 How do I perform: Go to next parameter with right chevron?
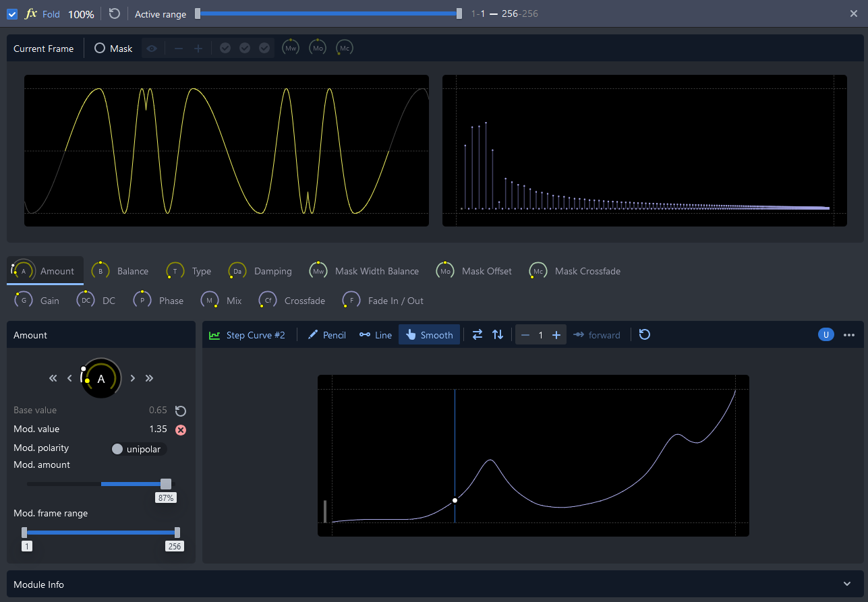pos(133,378)
